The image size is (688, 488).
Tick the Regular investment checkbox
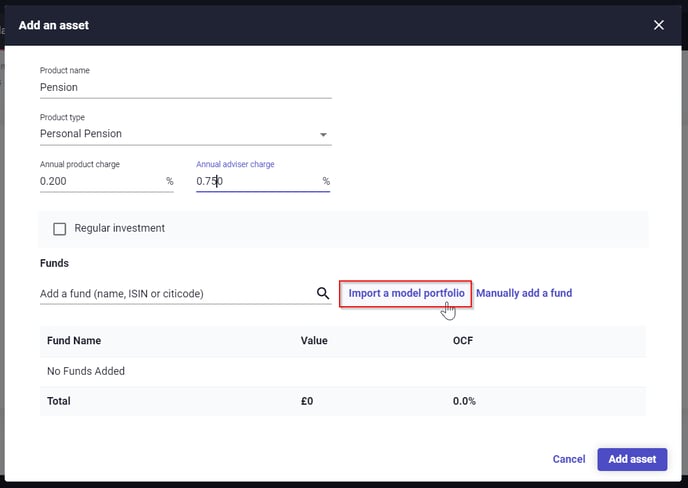coord(60,229)
